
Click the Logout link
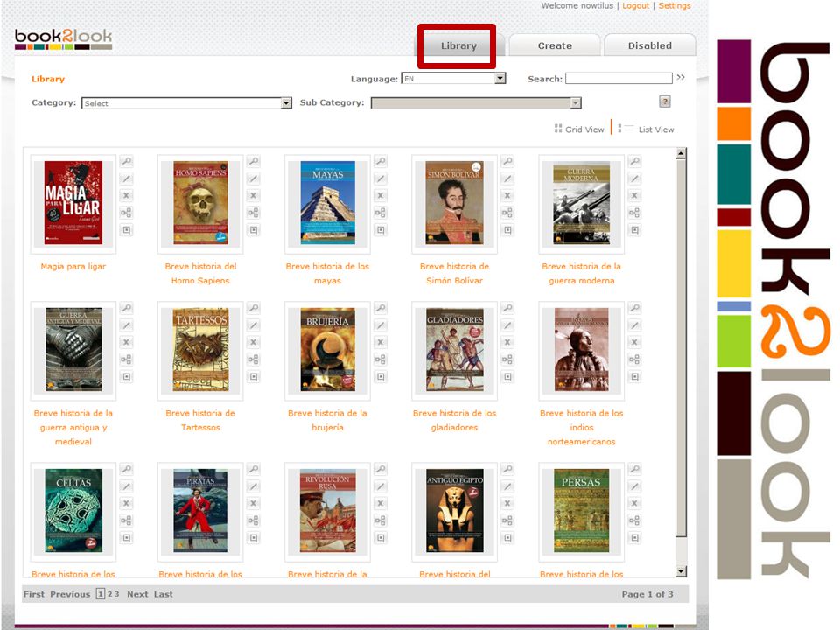tap(635, 6)
